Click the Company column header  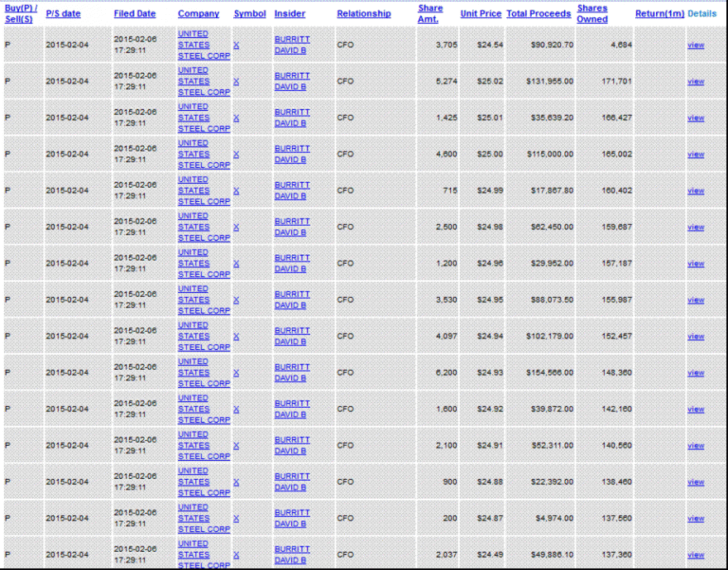click(x=199, y=14)
